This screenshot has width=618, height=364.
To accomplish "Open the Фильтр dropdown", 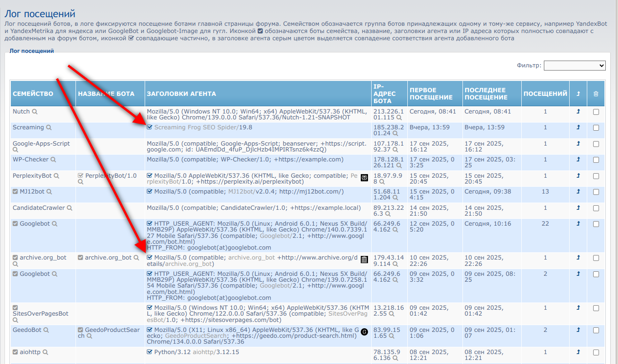I will point(574,66).
